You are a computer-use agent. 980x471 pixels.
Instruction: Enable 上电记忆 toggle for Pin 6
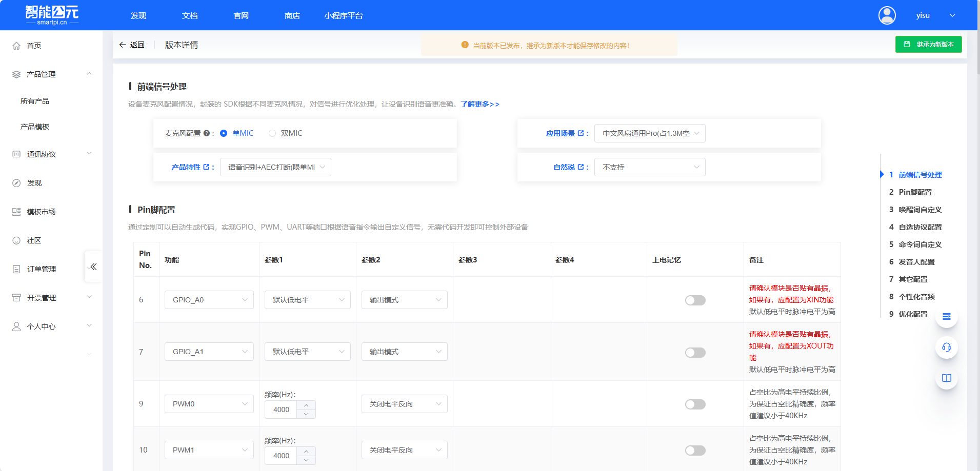695,300
